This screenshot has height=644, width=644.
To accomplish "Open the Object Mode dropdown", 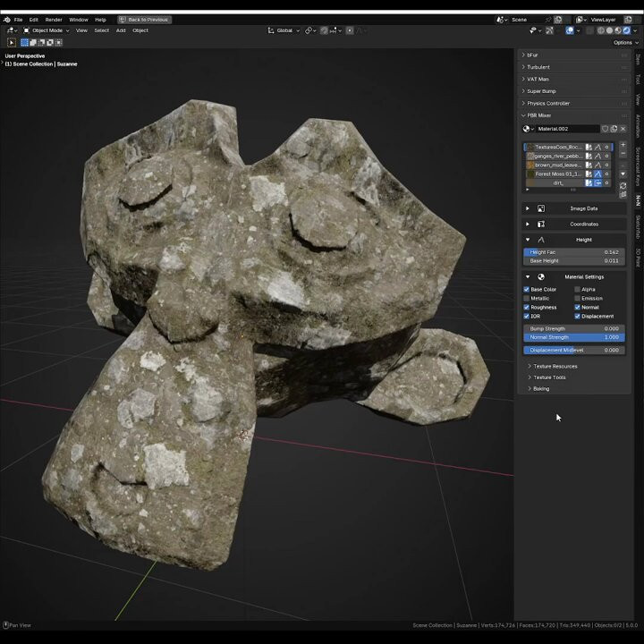I will pos(47,30).
